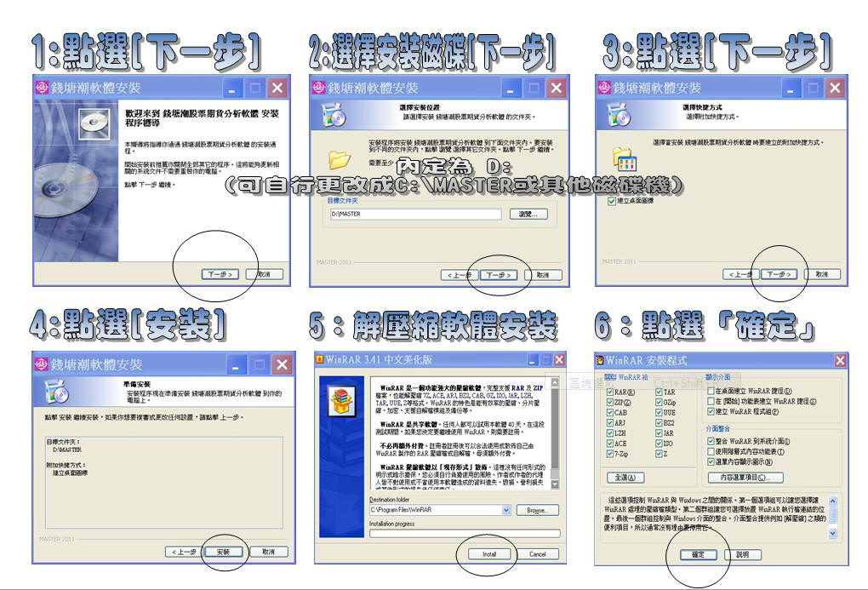This screenshot has height=590, width=868.
Task: Click the title bar icon of WinRAR 安裝程式 dialog
Action: (x=599, y=361)
